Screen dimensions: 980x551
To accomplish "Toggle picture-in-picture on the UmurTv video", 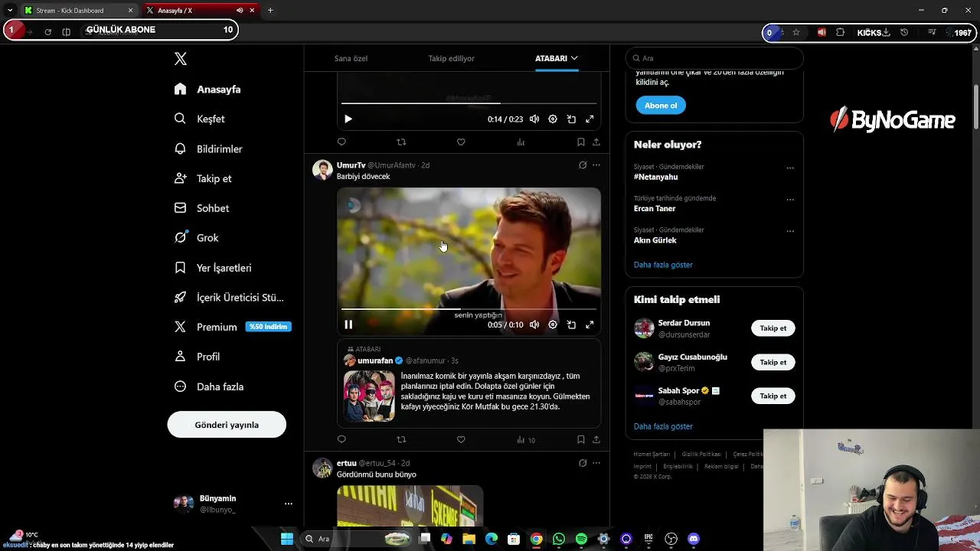I will 571,324.
